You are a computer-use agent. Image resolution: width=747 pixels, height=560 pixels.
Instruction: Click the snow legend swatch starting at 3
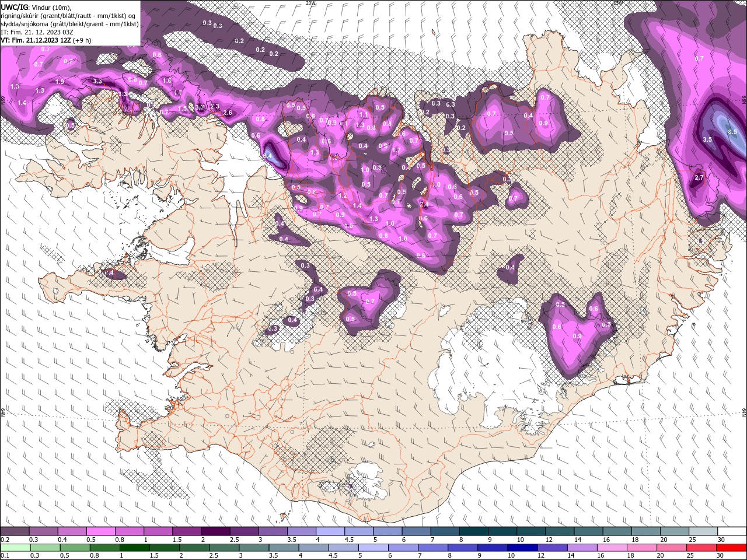coord(273,531)
